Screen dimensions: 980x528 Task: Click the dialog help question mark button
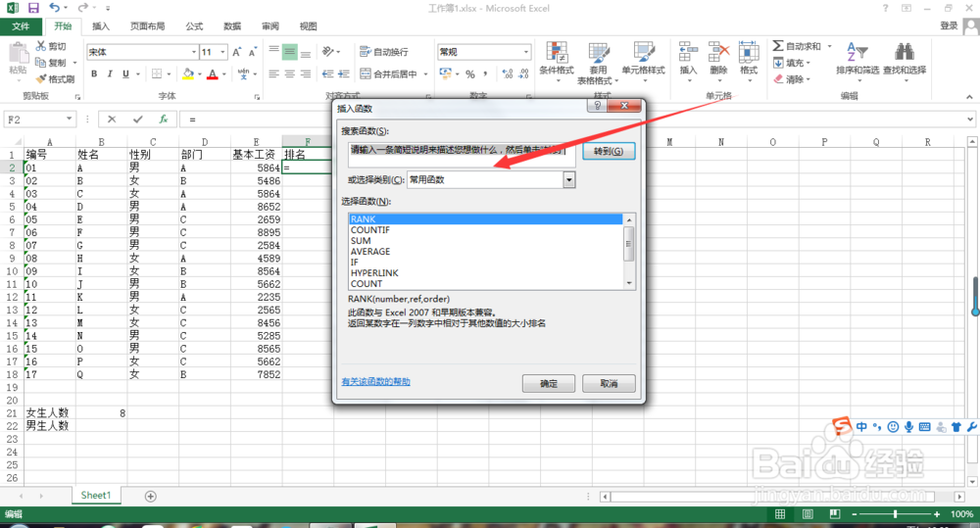tap(597, 106)
